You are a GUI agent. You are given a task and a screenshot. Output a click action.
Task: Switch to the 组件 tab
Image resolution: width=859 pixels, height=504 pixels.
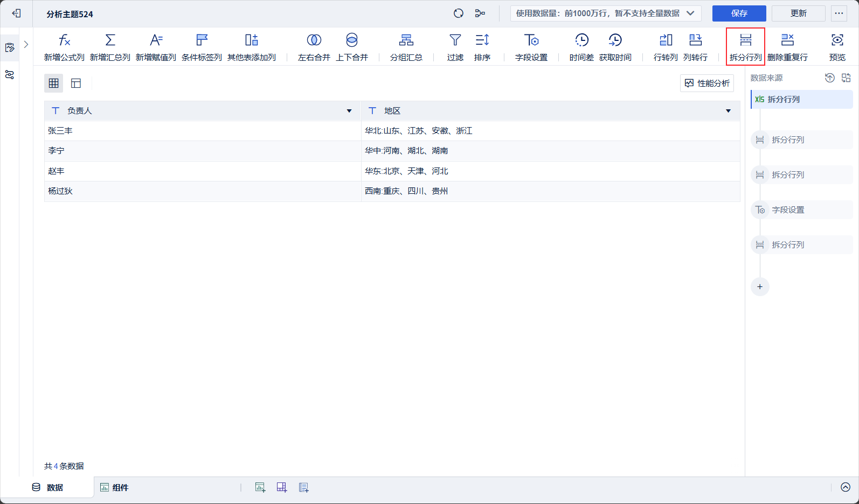point(114,487)
